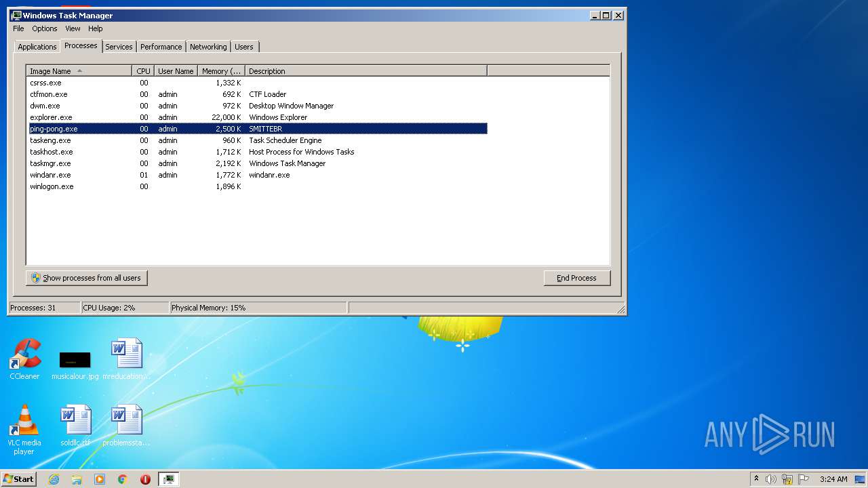Open the View menu

click(73, 28)
